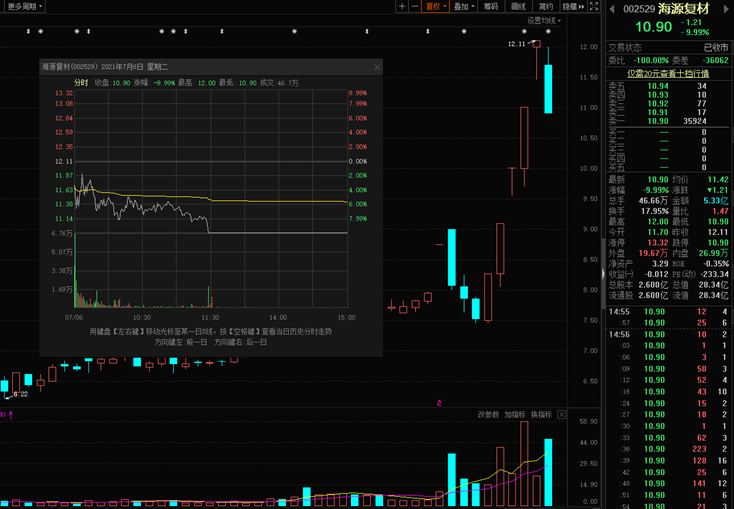Click the 委比 value -100.00%
This screenshot has width=734, height=509.
click(x=651, y=60)
